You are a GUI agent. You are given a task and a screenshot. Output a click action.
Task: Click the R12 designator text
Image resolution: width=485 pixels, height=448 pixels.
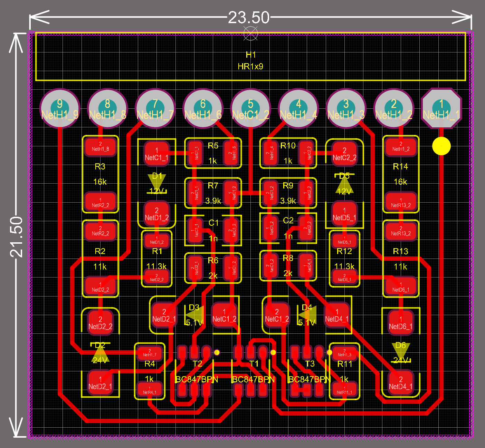point(344,251)
